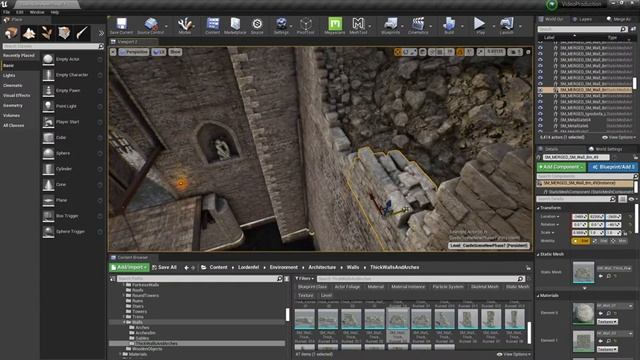Click the Source toolbar icon
Image resolution: width=640 pixels, height=360 pixels.
(x=257, y=25)
